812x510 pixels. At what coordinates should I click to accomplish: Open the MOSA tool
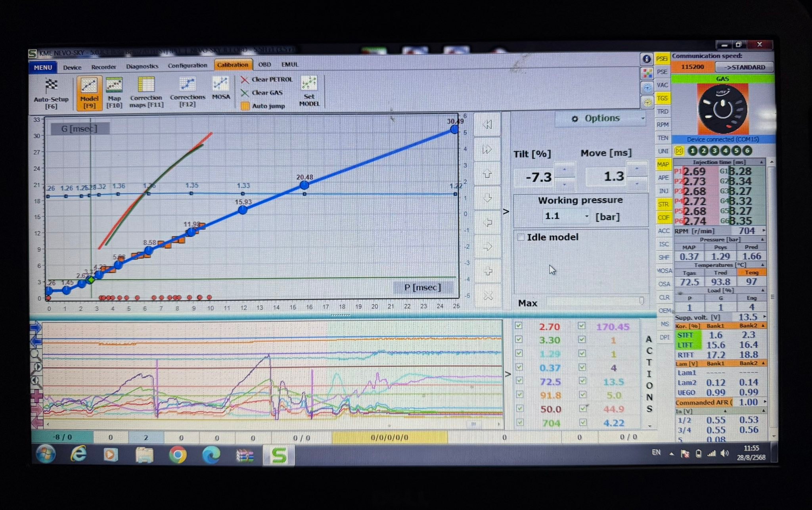(221, 89)
